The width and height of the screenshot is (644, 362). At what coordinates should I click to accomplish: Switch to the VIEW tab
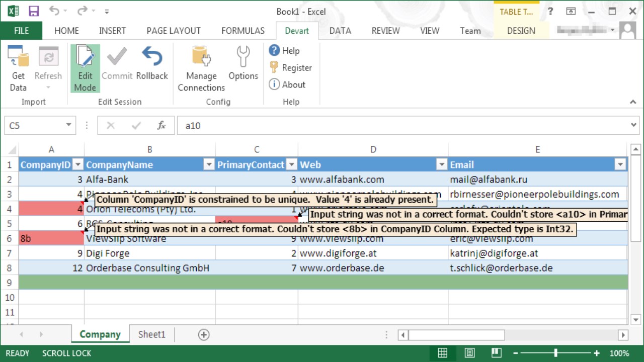click(x=430, y=31)
